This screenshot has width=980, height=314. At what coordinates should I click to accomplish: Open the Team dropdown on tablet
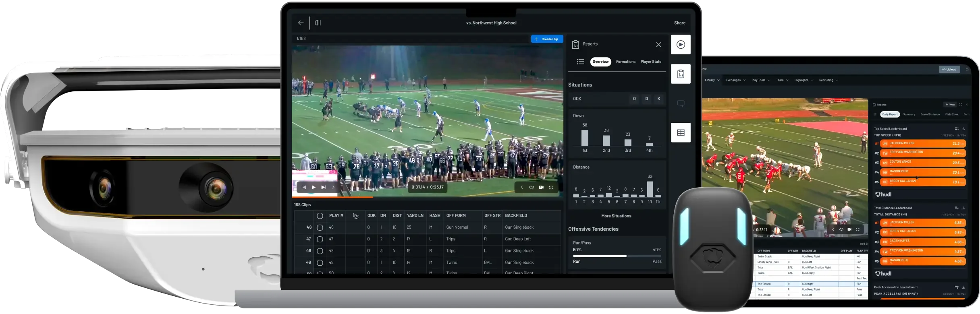(x=782, y=80)
